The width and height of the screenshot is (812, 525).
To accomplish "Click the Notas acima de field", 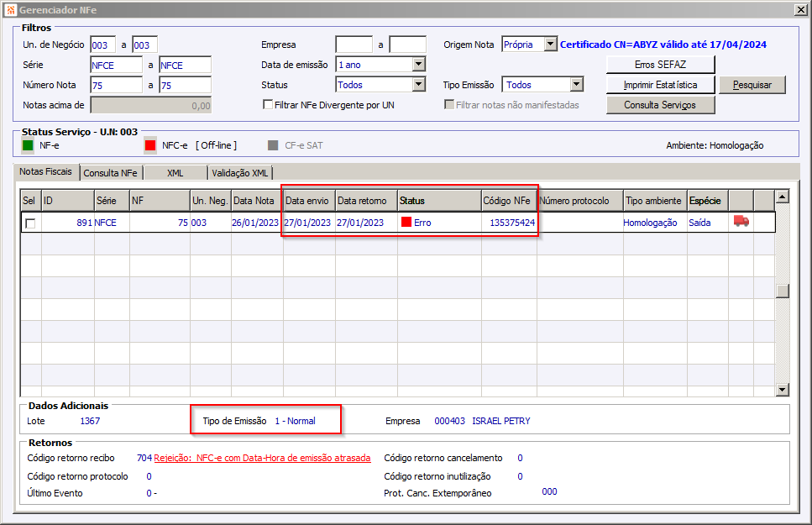I will (150, 105).
